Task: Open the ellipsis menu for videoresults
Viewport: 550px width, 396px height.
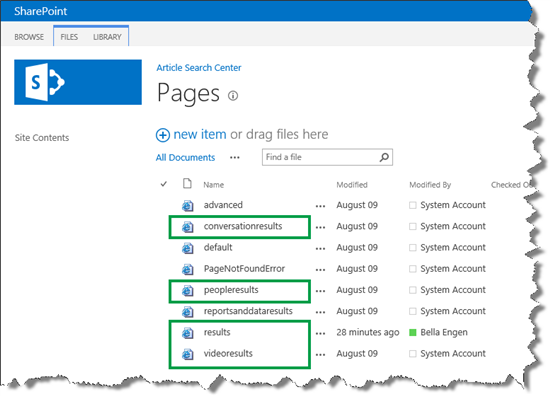Action: [x=320, y=355]
